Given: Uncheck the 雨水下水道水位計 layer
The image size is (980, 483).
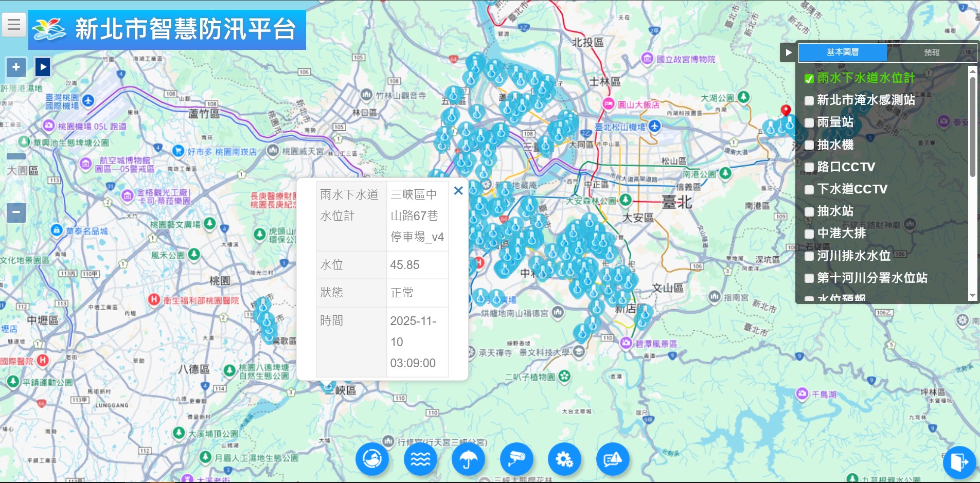Looking at the screenshot, I should (809, 78).
